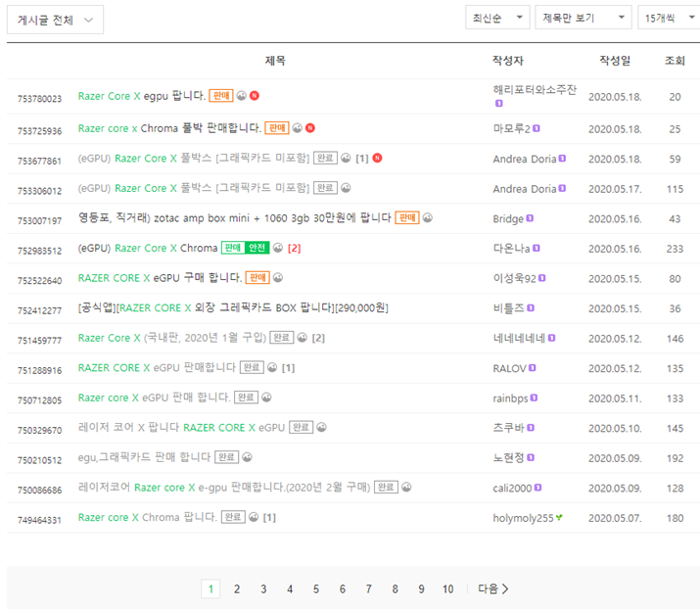Viewport: 700px width, 609px height.
Task: Open author holymoly255 profile
Action: (x=523, y=518)
